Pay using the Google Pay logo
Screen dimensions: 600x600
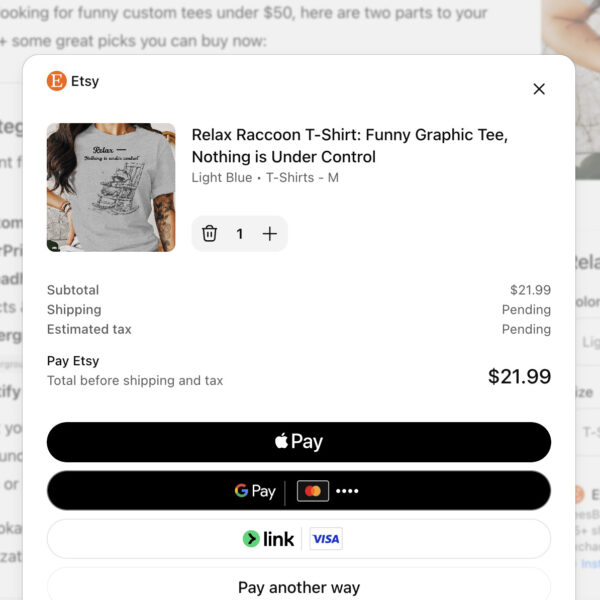[255, 491]
